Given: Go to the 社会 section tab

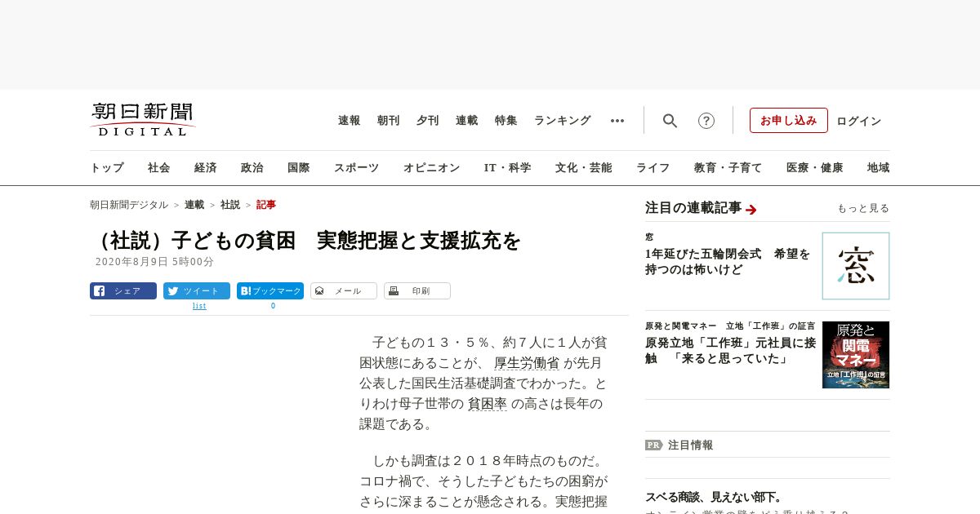Looking at the screenshot, I should [x=159, y=168].
